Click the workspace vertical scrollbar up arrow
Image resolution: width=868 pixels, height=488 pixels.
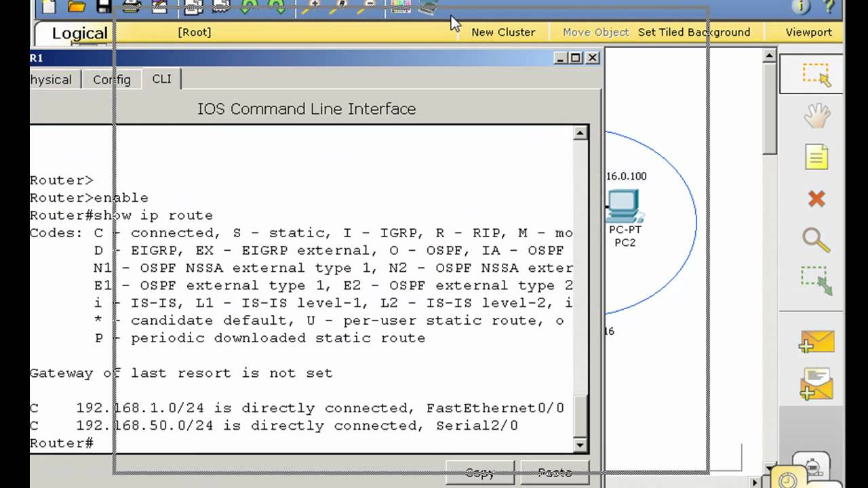click(770, 56)
